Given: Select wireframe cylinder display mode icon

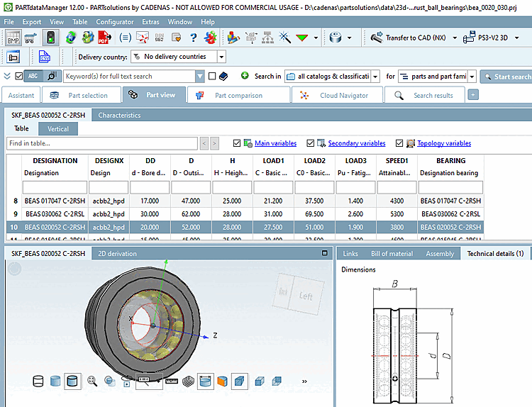Looking at the screenshot, I should point(39,381).
